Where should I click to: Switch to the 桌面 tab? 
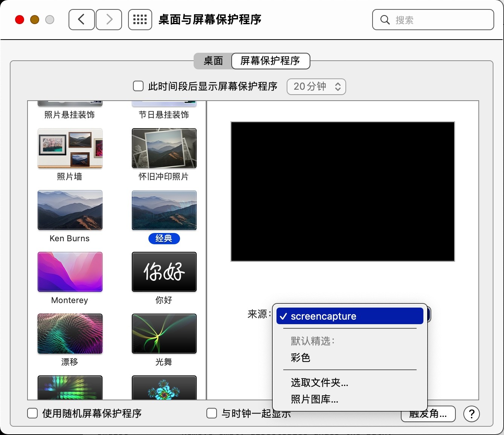213,61
